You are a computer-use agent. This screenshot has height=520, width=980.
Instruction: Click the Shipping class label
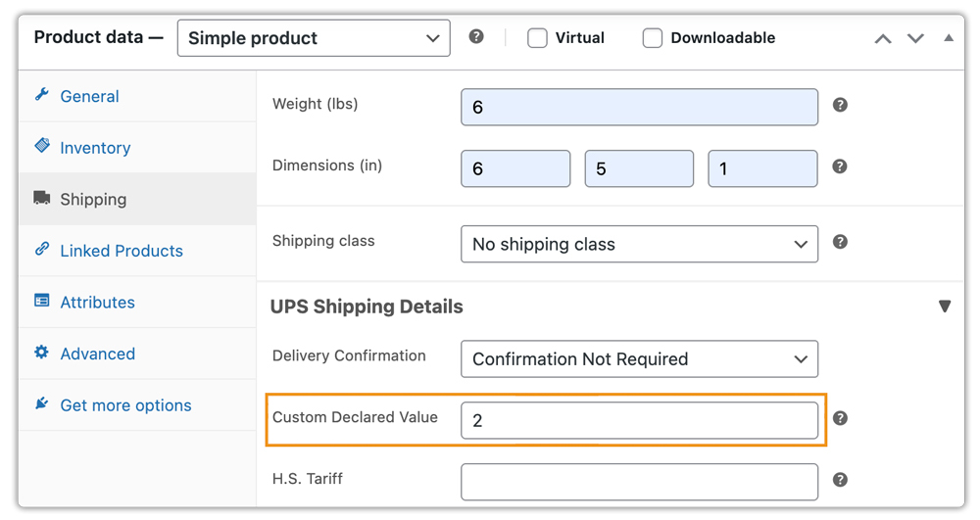[323, 241]
